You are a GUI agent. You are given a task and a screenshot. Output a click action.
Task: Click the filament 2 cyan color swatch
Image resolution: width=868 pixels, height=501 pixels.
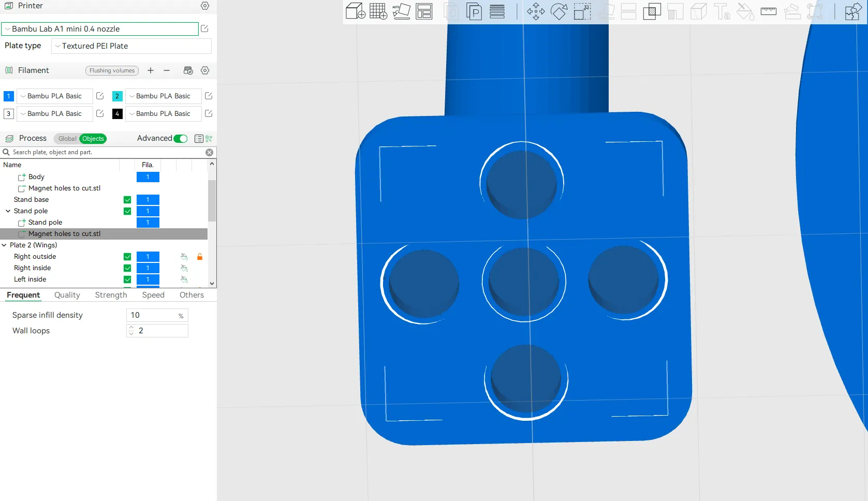pos(117,96)
